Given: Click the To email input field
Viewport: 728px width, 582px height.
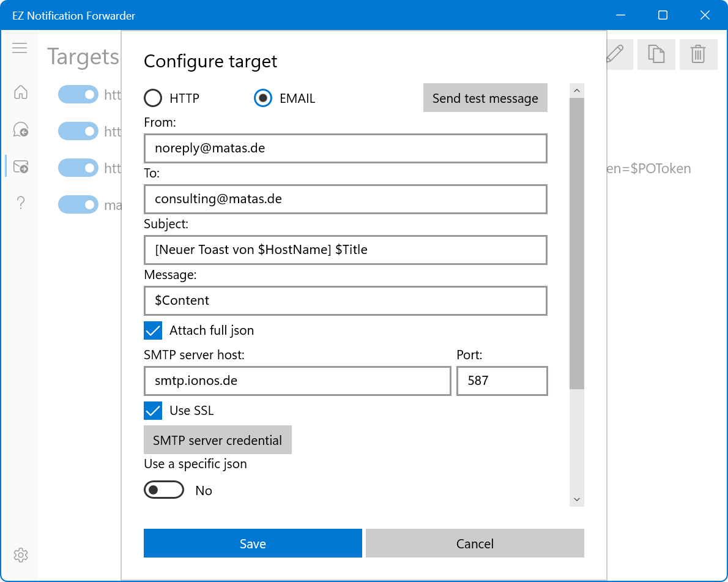Looking at the screenshot, I should coord(346,199).
